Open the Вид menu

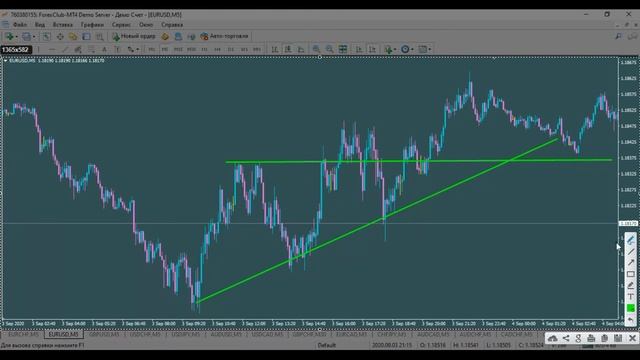click(40, 25)
